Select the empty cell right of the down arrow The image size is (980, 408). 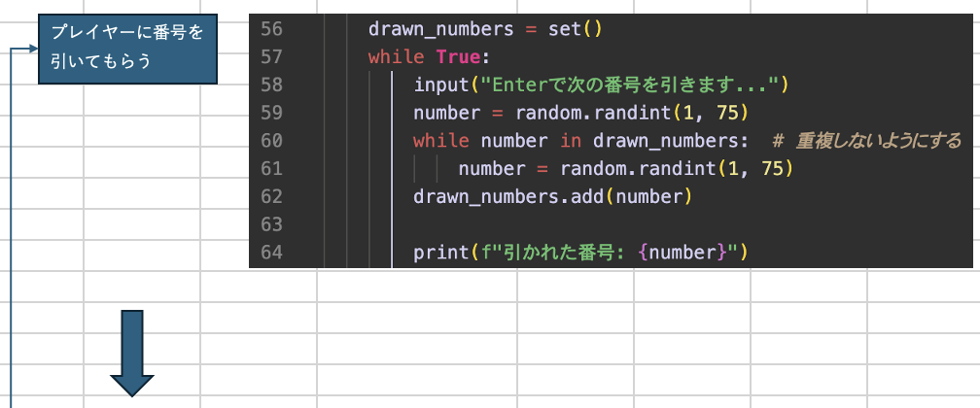click(x=259, y=348)
